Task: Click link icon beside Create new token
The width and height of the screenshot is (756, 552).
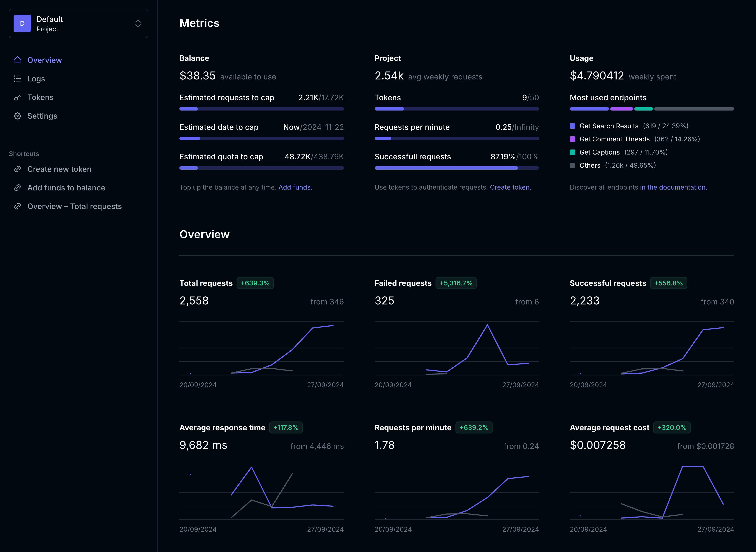Action: click(x=17, y=169)
